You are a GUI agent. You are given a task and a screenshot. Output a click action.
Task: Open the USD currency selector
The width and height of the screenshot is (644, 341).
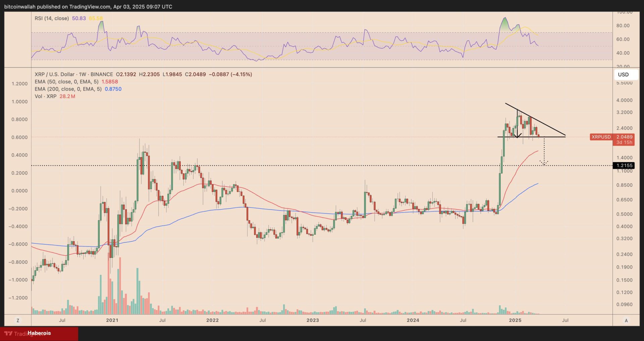point(626,75)
